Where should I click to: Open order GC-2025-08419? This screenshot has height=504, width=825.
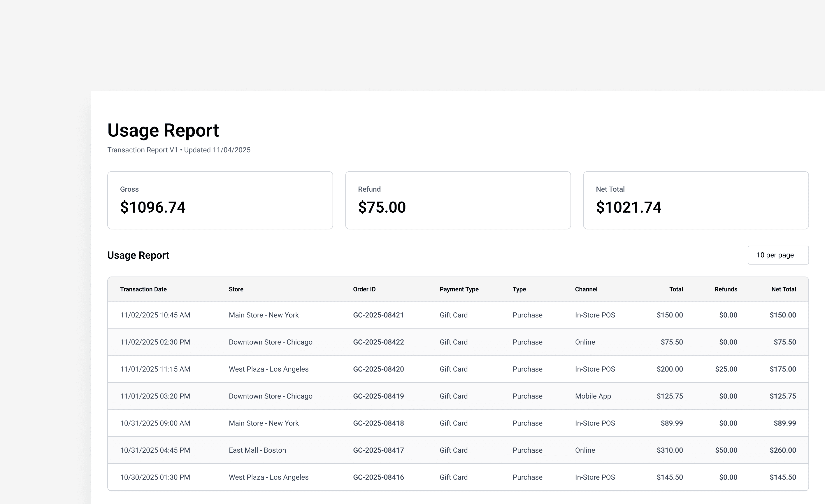378,396
